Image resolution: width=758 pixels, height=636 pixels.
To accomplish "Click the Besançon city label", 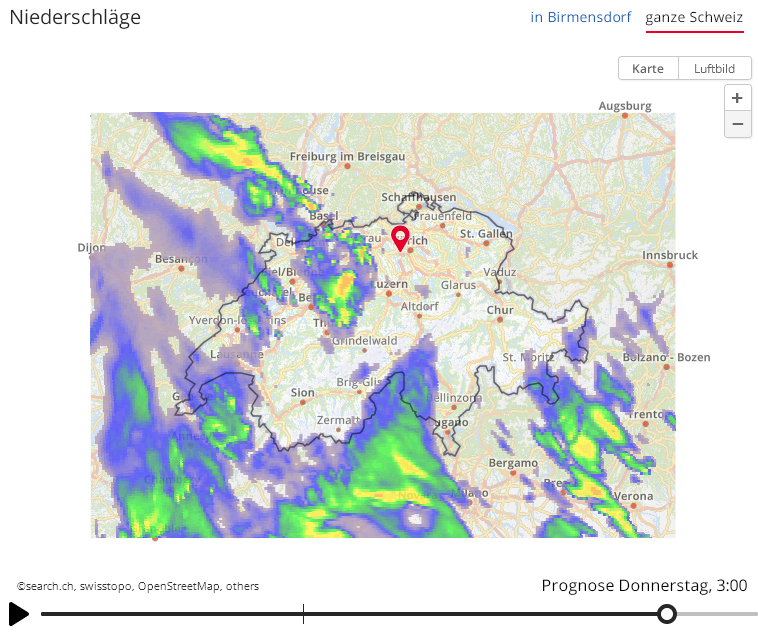I will click(181, 259).
